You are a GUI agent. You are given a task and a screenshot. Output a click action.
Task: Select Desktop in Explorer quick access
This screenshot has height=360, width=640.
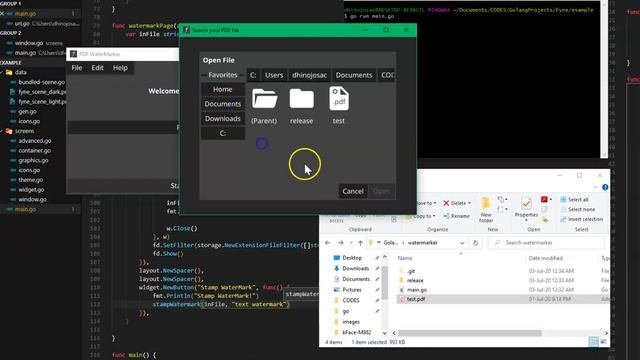click(348, 258)
